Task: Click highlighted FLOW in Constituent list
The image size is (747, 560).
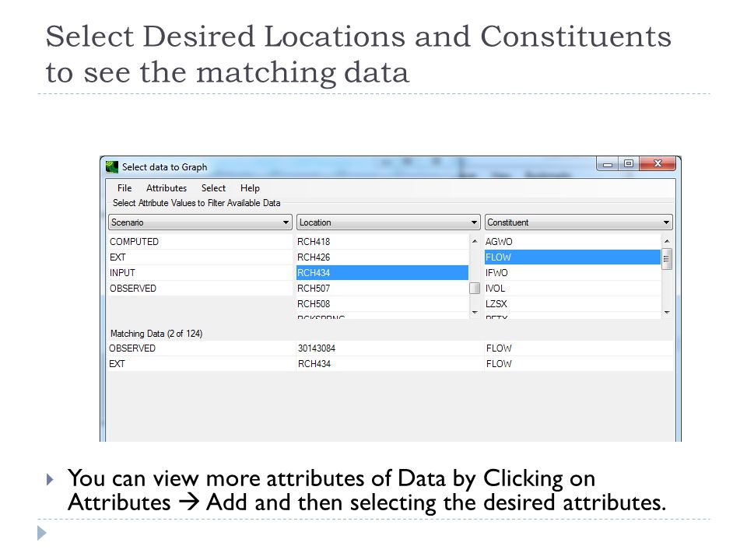Action: pyautogui.click(x=573, y=257)
